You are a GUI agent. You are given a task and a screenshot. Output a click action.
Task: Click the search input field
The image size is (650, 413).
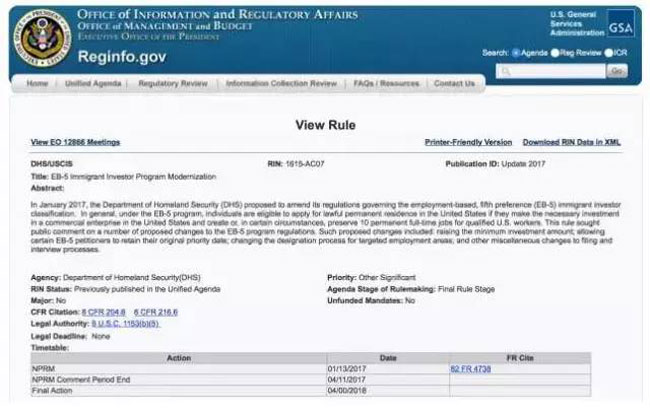click(x=550, y=71)
